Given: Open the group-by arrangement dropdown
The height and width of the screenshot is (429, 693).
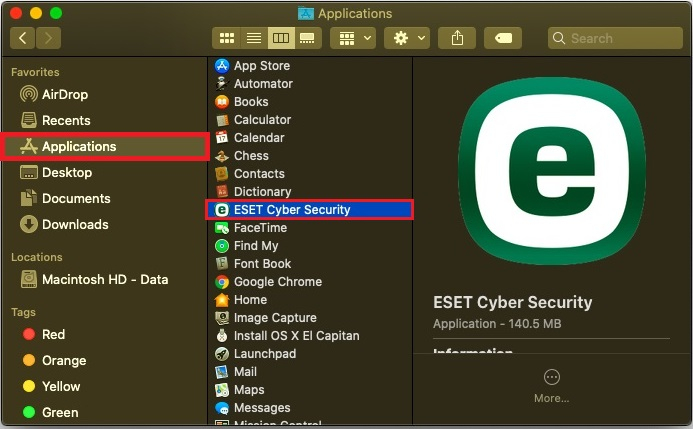Looking at the screenshot, I should (x=354, y=38).
